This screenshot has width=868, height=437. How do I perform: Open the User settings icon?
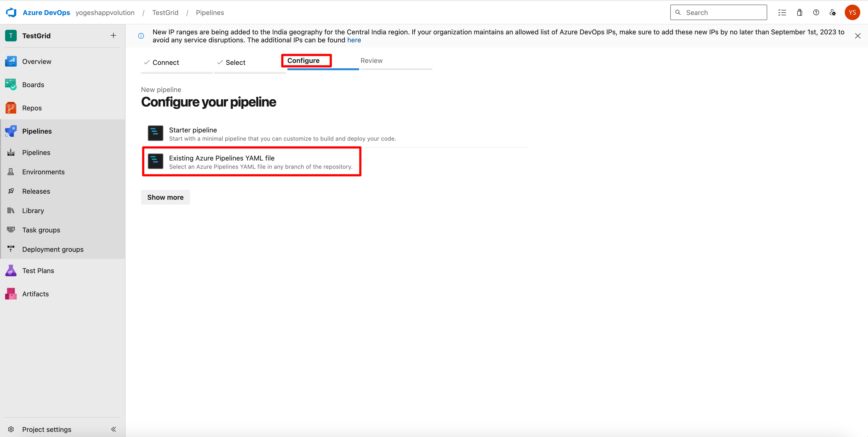[x=833, y=12]
